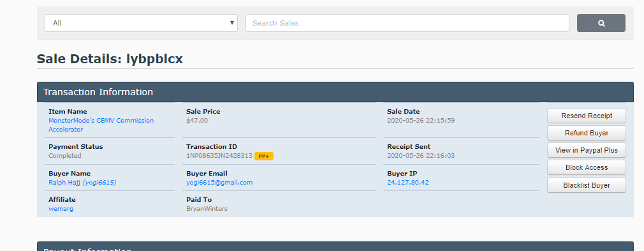Click the Completed payment status text
This screenshot has height=251, width=644.
[x=65, y=156]
